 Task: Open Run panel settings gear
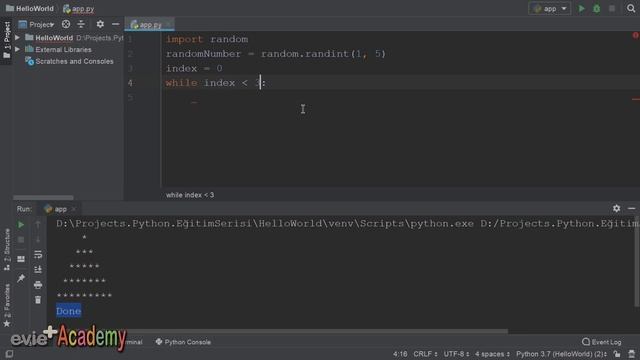pos(616,209)
